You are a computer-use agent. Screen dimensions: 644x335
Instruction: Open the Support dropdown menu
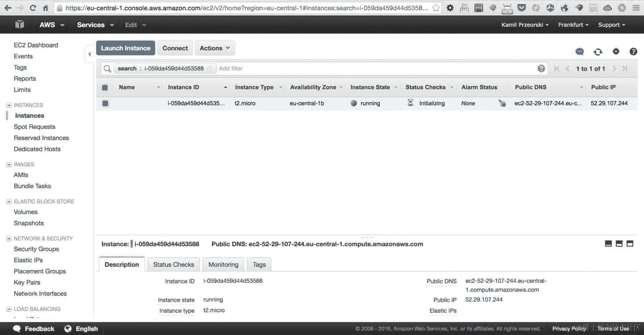pos(612,25)
